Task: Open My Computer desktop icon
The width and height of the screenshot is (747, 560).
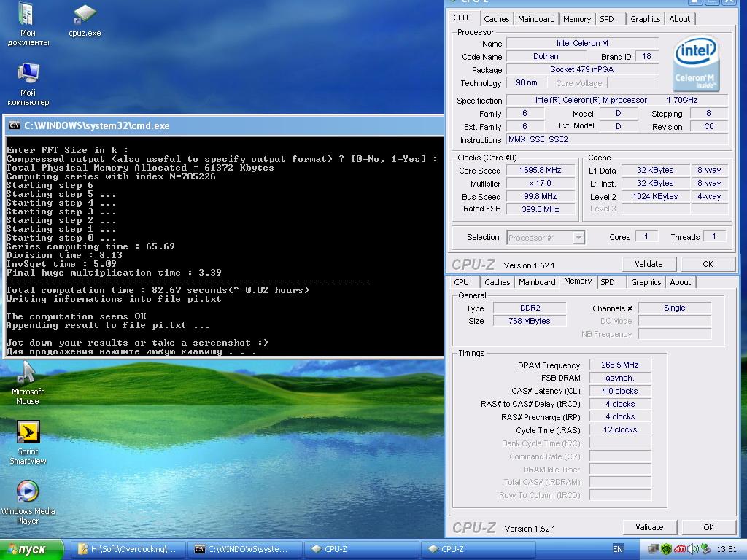Action: point(28,84)
